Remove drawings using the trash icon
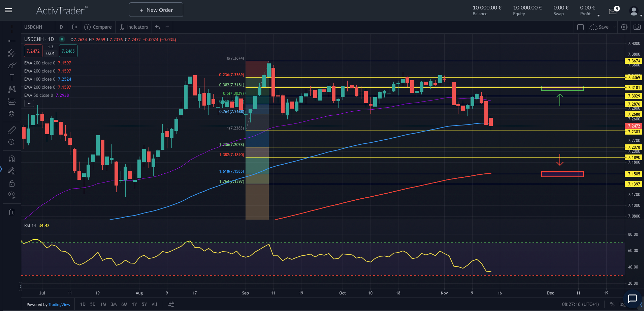 [x=12, y=212]
